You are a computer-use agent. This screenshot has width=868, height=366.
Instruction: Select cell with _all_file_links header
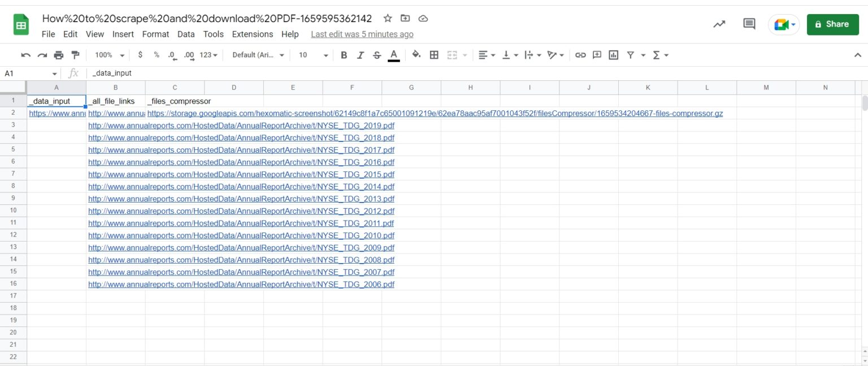point(116,101)
